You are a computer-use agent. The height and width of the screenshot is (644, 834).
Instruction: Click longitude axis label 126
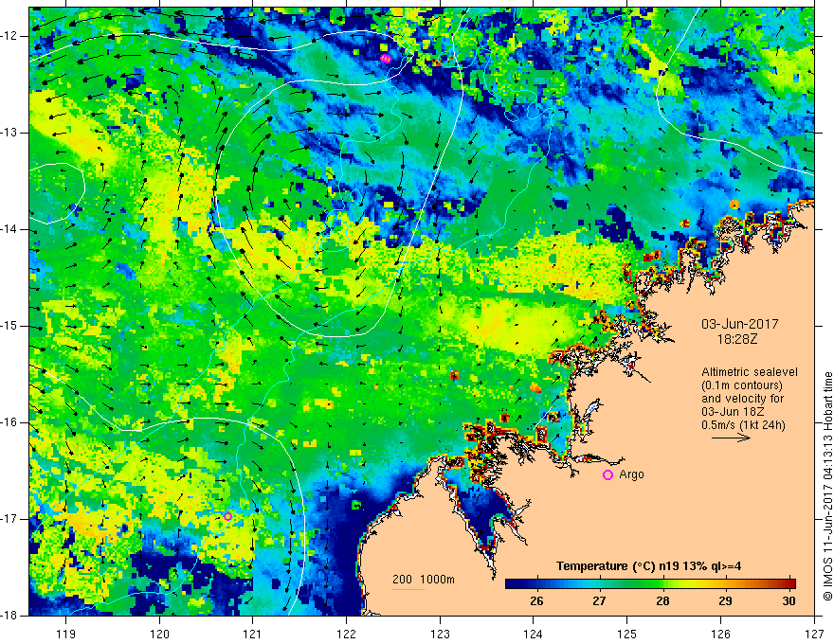point(720,634)
